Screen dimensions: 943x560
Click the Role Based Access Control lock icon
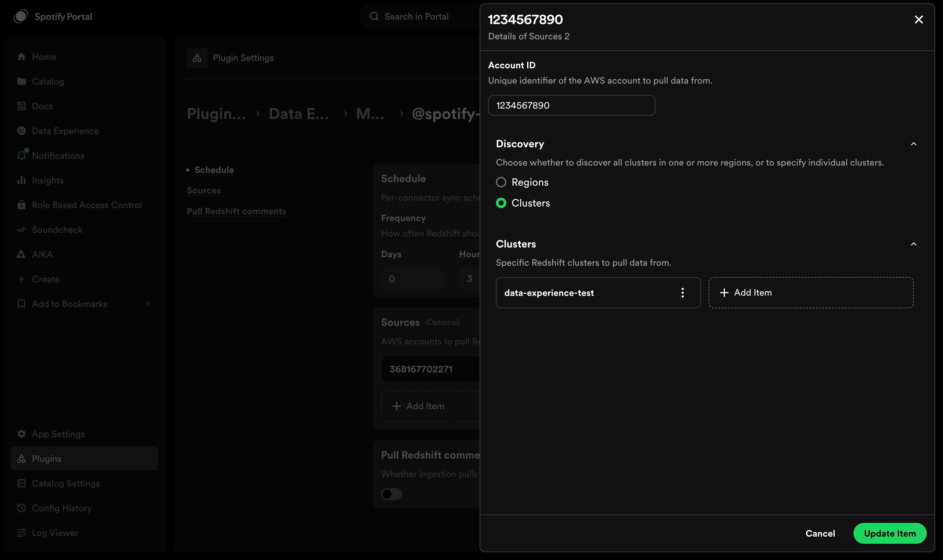point(21,205)
